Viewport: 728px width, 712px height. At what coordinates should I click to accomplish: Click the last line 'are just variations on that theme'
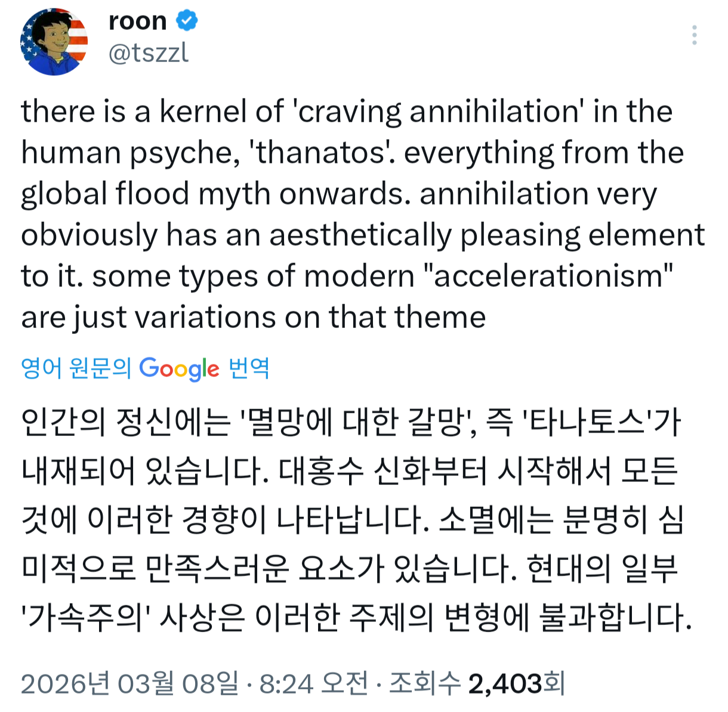click(254, 317)
